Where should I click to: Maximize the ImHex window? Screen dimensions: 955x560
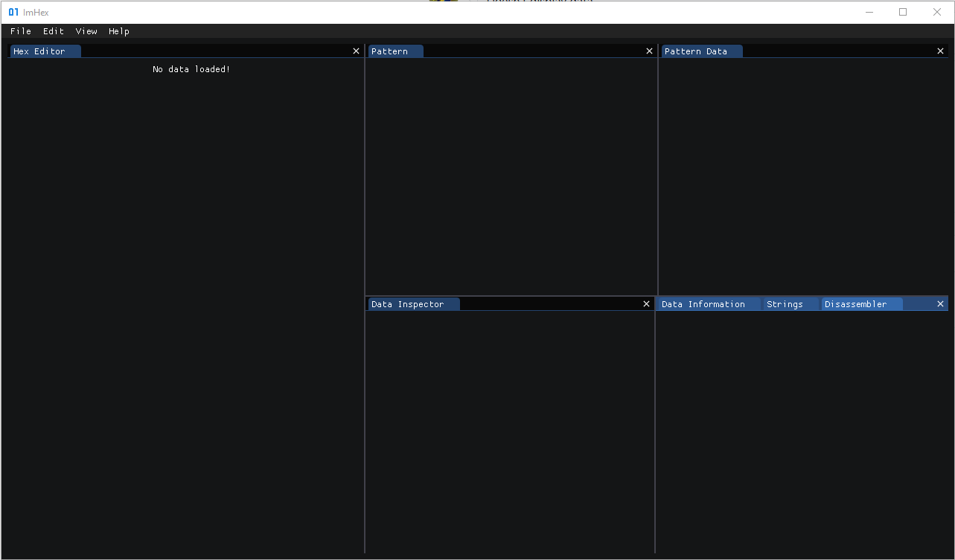click(x=903, y=12)
